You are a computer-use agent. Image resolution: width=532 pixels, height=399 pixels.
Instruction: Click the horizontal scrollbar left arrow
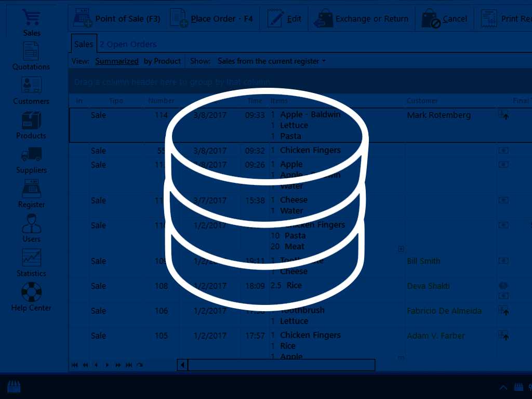(182, 365)
